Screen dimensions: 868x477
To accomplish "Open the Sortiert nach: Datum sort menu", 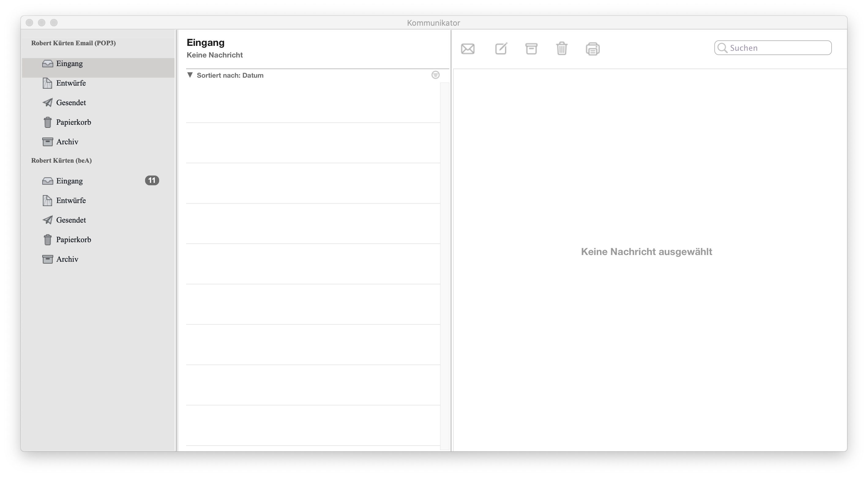I will (x=230, y=76).
